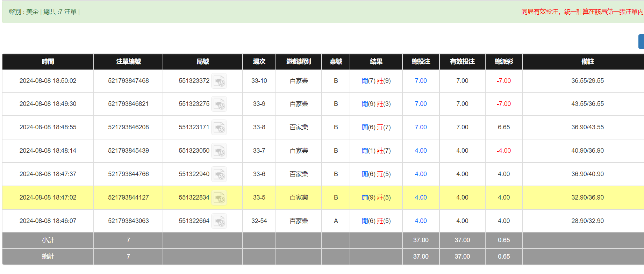Click the 閒(6) 莊(7) result cell
This screenshot has width=644, height=274.
pos(376,127)
